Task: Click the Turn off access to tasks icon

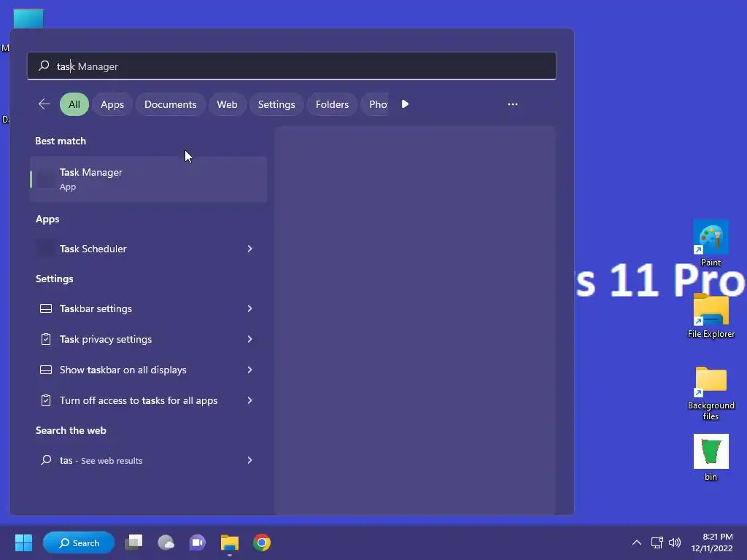Action: click(x=46, y=400)
